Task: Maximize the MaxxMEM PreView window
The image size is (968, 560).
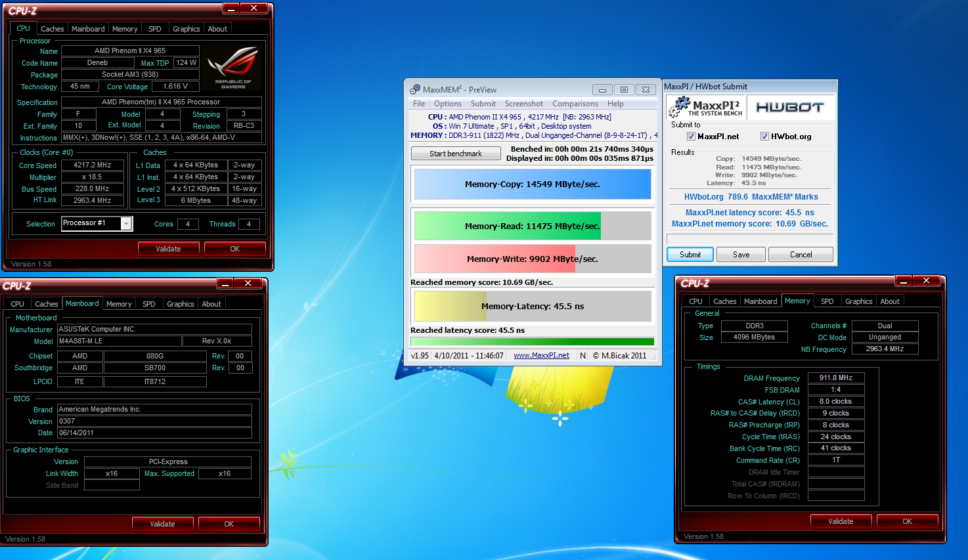Action: pos(624,89)
